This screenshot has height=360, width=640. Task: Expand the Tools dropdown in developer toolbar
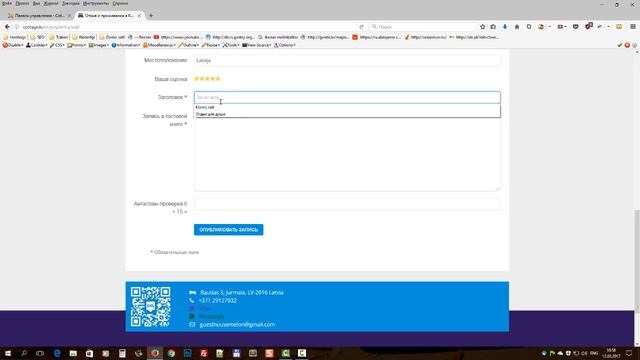coord(231,45)
